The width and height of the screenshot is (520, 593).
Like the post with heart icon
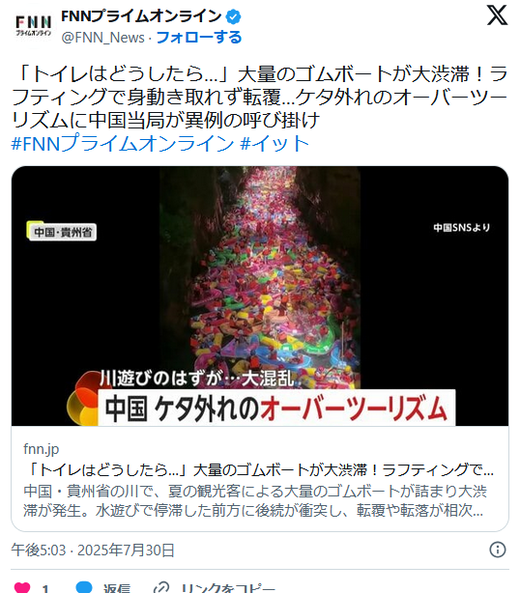22,587
